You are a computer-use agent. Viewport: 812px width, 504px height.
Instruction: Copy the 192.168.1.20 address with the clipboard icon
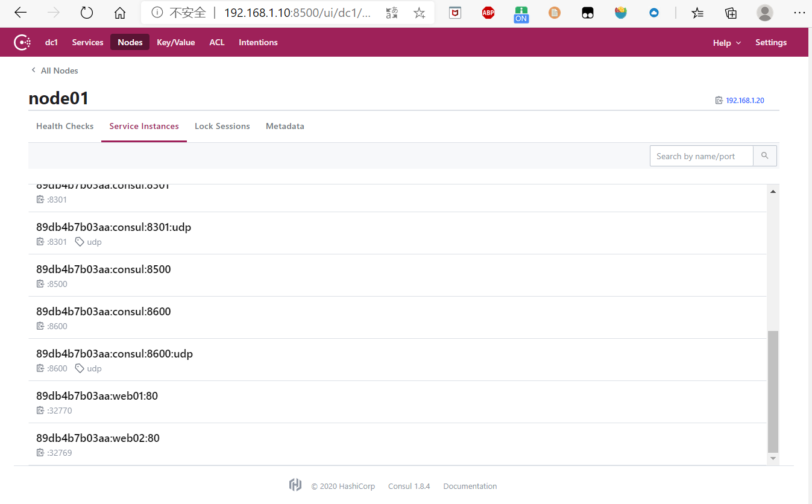tap(719, 101)
